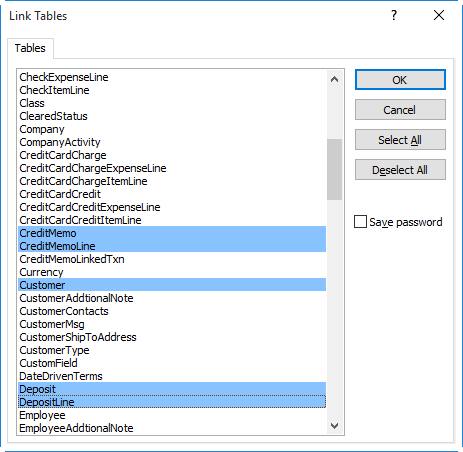Click the focused DepositLine row
This screenshot has width=463, height=452.
172,402
